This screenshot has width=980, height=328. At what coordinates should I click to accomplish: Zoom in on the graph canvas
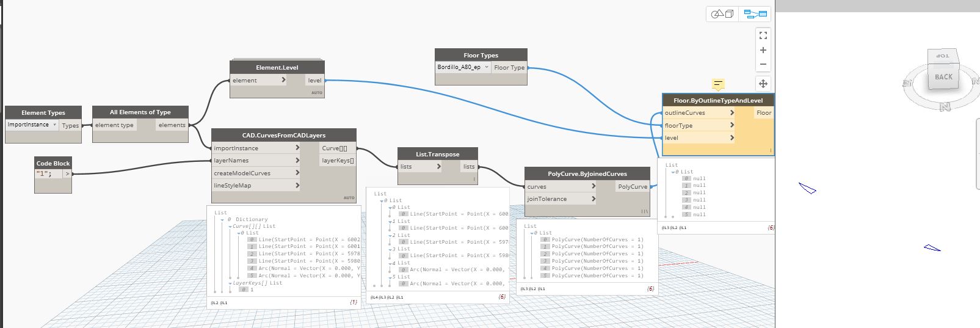click(x=763, y=50)
